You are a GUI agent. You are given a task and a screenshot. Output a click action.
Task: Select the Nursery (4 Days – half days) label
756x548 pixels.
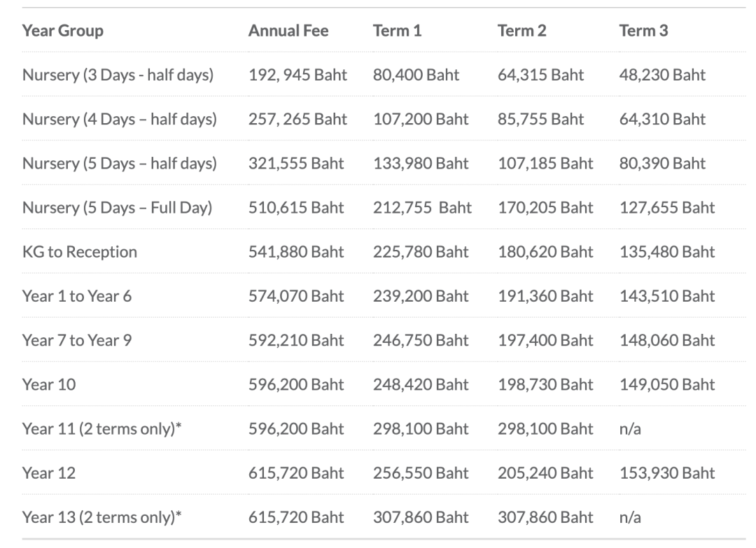119,119
